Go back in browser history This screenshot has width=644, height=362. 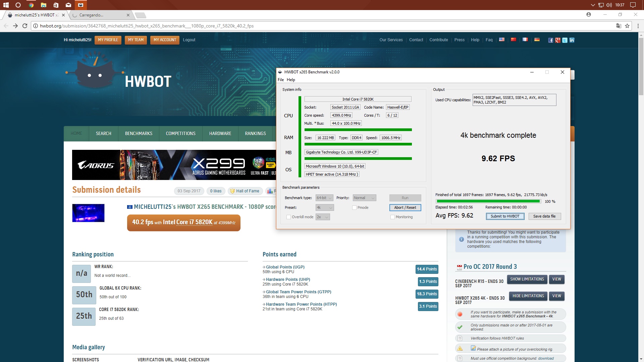tap(6, 26)
